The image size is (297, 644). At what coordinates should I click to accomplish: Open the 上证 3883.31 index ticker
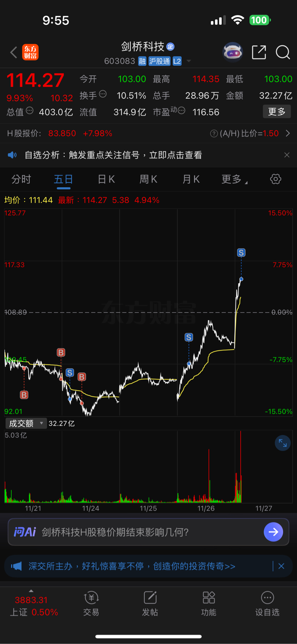32,606
